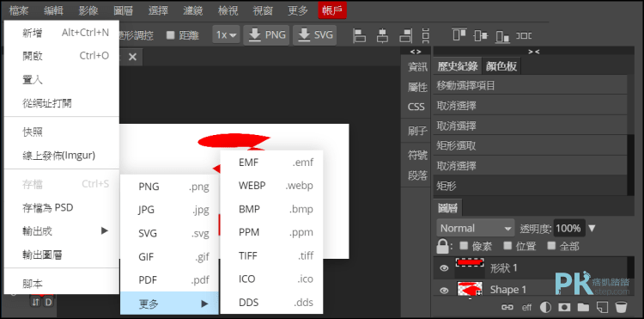Open the opacity slider arrow next to 100%
644x319 pixels.
point(592,228)
